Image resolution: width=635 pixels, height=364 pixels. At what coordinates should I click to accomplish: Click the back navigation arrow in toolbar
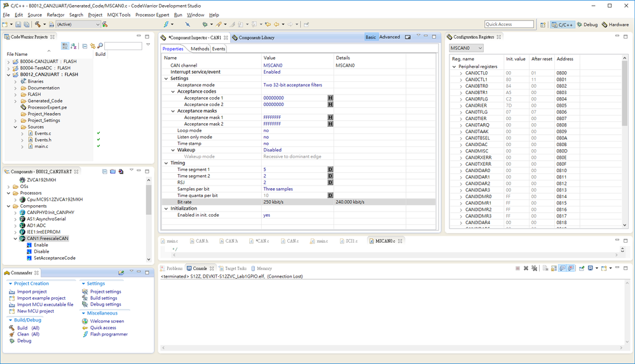(277, 24)
